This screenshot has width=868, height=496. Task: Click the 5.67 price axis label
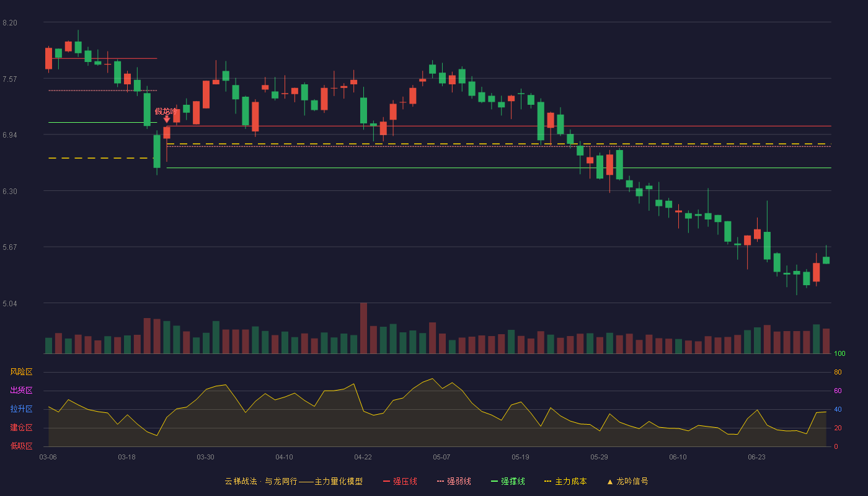click(x=10, y=247)
